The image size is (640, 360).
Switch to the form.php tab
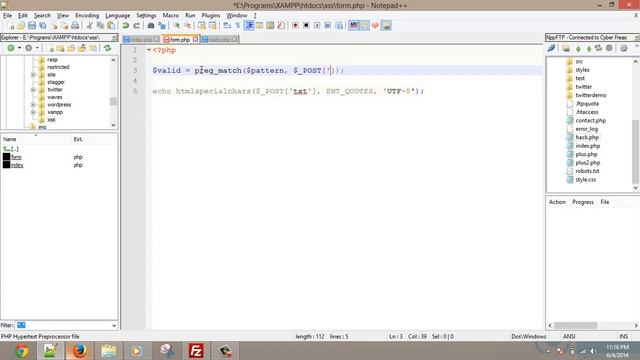coord(180,40)
